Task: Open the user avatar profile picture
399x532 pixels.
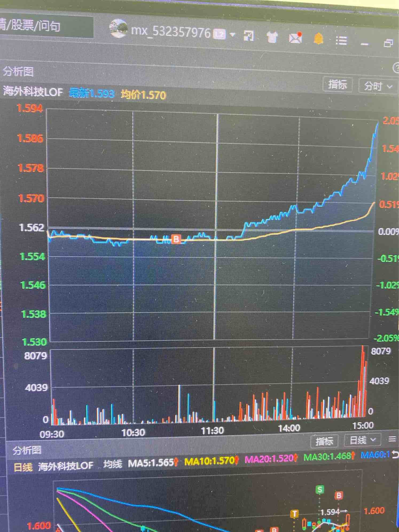Action: 119,28
